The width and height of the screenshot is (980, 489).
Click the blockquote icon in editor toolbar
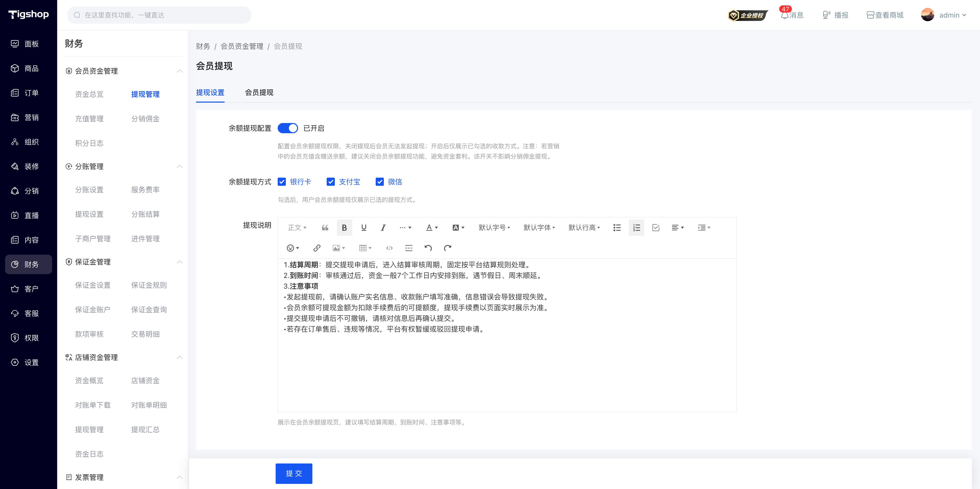coord(325,228)
